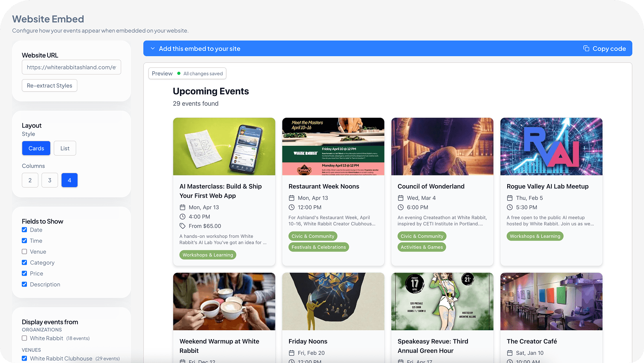Screen dimensions: 644x363
Task: Enable the Venue field checkbox
Action: click(25, 251)
